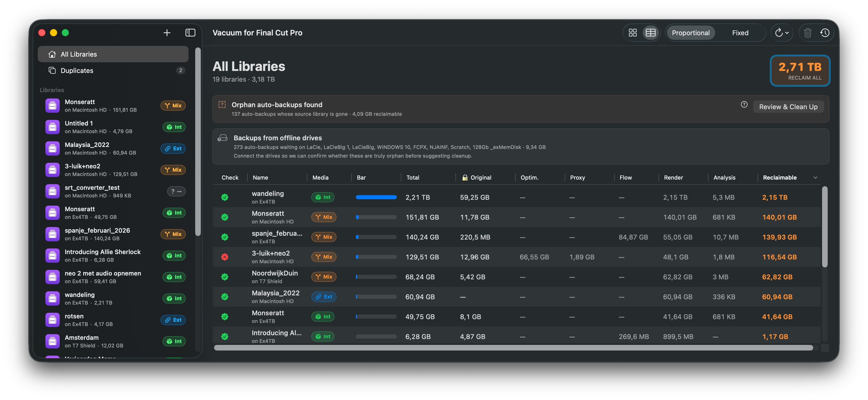Sort by Proxy column header

pos(577,178)
